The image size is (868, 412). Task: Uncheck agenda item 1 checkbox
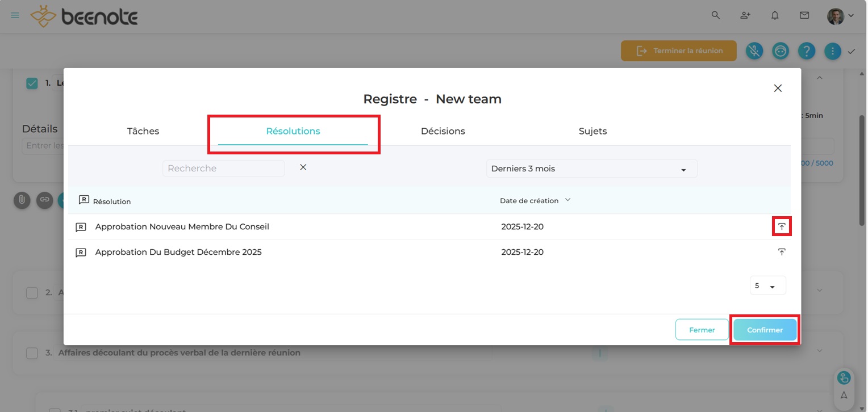tap(32, 83)
